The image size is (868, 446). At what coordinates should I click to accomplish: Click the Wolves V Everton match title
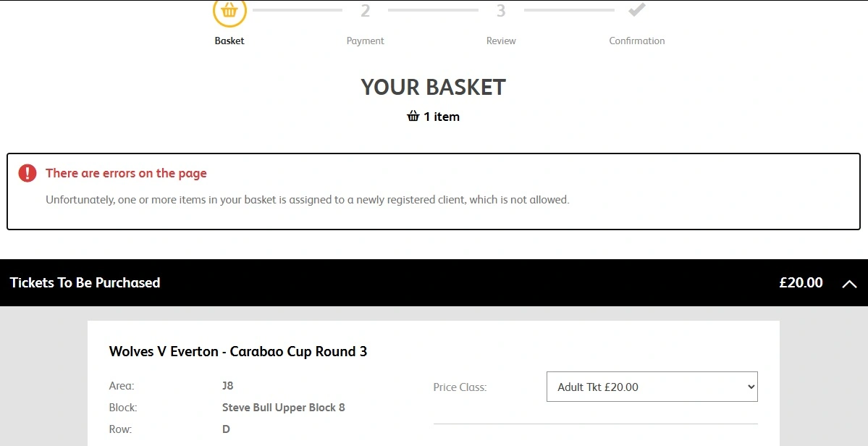[x=238, y=351]
